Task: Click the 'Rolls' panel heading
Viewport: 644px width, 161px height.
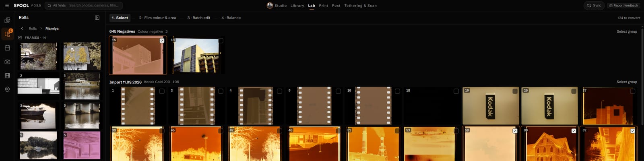Action: click(x=24, y=17)
